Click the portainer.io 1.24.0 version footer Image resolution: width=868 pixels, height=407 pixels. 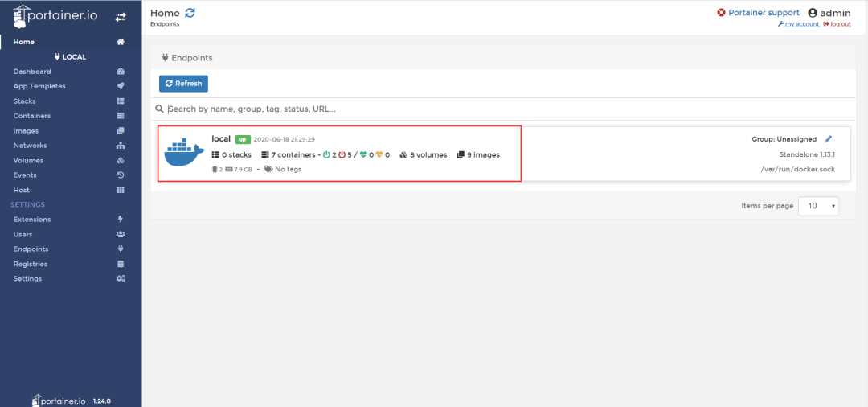click(x=71, y=400)
